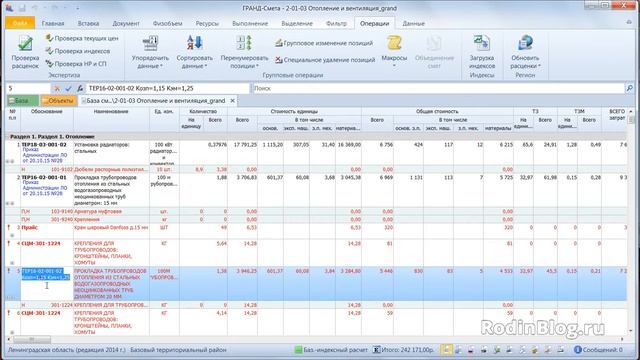The height and width of the screenshot is (360, 640).
Task: Switch to the Главная ribbon tab
Action: 53,23
